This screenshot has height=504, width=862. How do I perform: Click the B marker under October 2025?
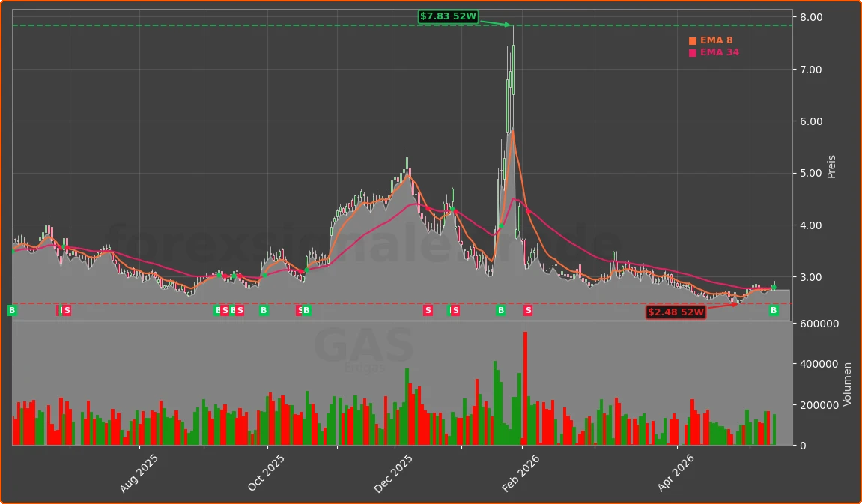[264, 311]
